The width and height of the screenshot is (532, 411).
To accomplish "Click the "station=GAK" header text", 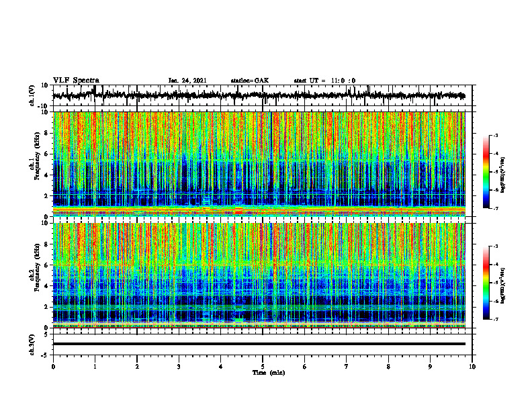I will click(250, 81).
